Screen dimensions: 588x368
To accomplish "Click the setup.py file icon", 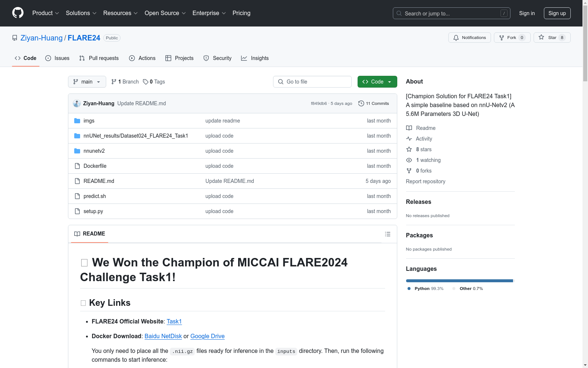I will 77,211.
